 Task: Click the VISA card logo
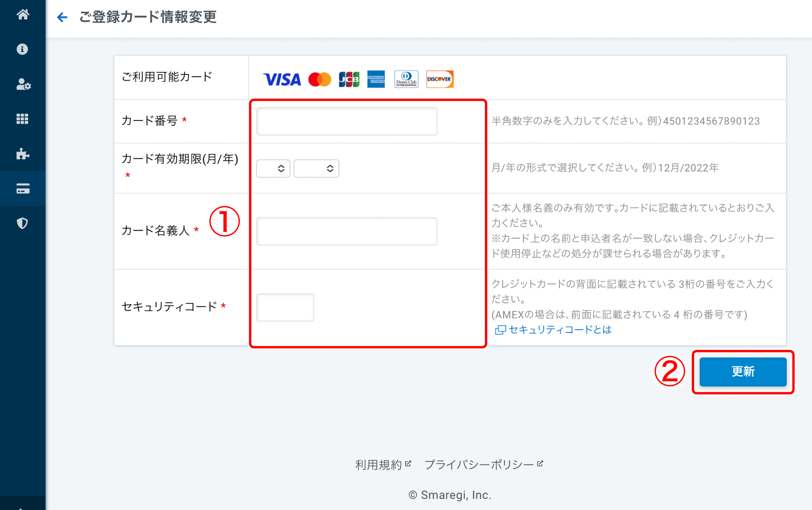tap(282, 79)
